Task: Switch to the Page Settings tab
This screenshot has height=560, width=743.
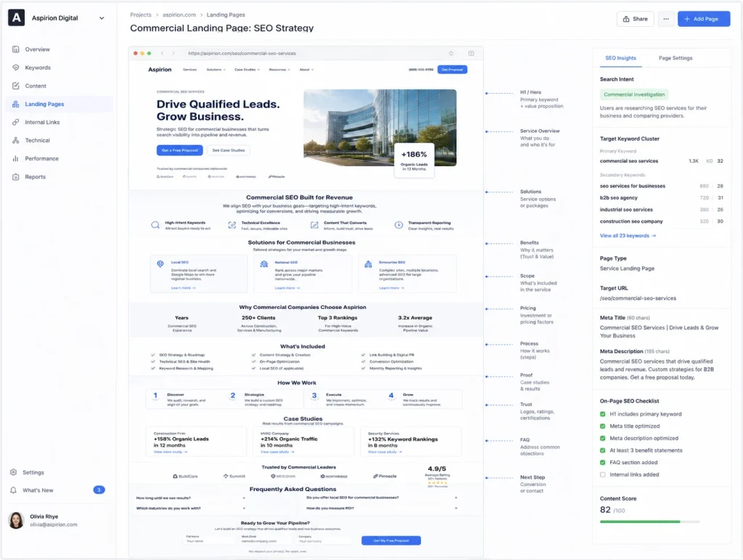Action: pyautogui.click(x=676, y=58)
